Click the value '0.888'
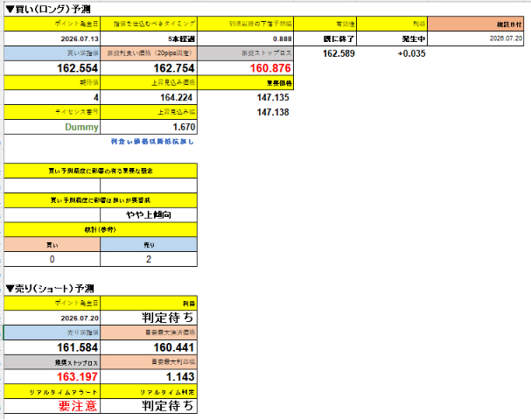This screenshot has height=420, width=531. (246, 38)
